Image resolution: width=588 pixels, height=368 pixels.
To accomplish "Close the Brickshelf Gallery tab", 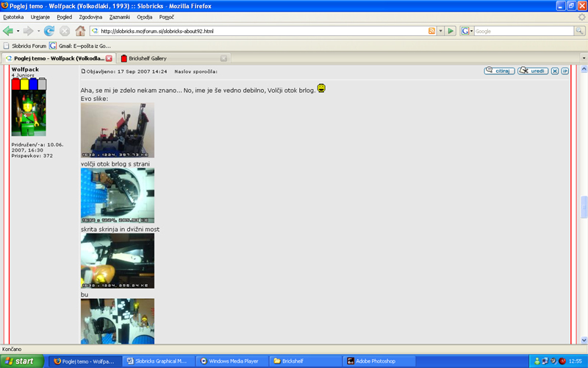I will click(223, 58).
